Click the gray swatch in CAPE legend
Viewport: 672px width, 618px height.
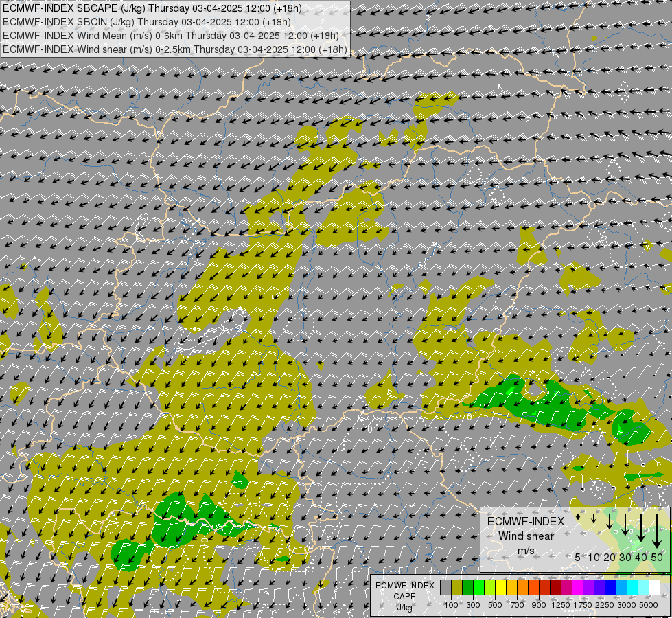click(x=445, y=587)
